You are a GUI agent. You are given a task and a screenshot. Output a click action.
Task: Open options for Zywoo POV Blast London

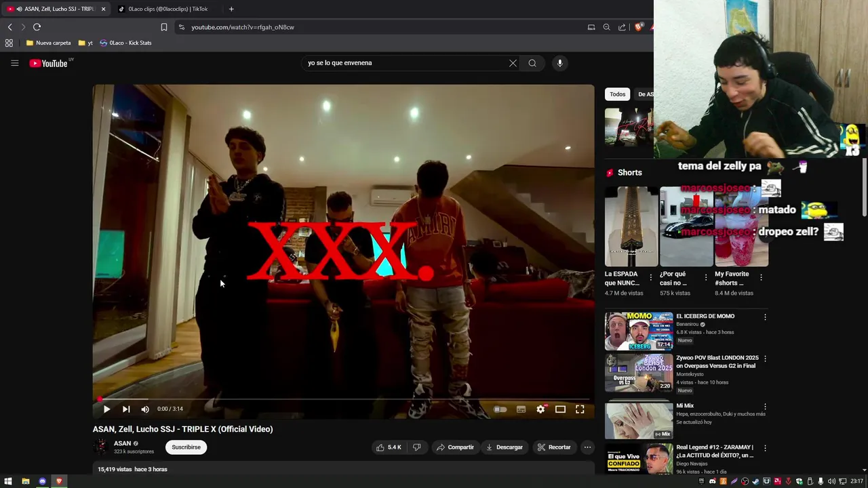pos(765,359)
